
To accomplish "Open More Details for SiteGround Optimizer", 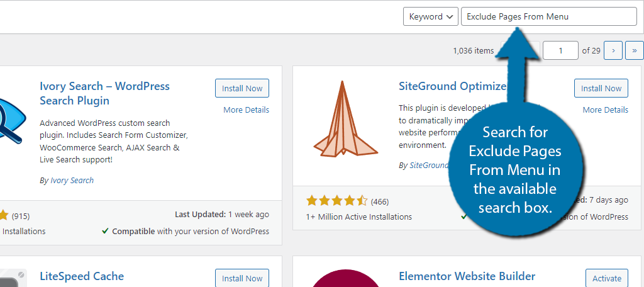I will [606, 110].
